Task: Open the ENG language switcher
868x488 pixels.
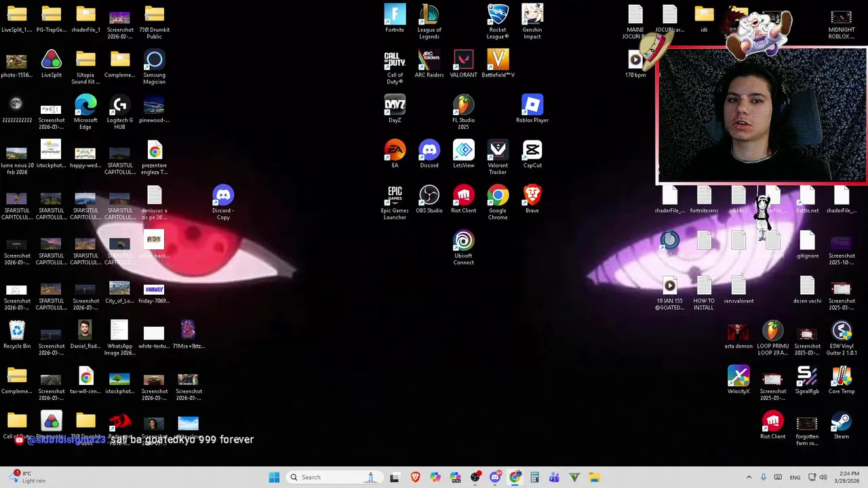Action: 795,477
